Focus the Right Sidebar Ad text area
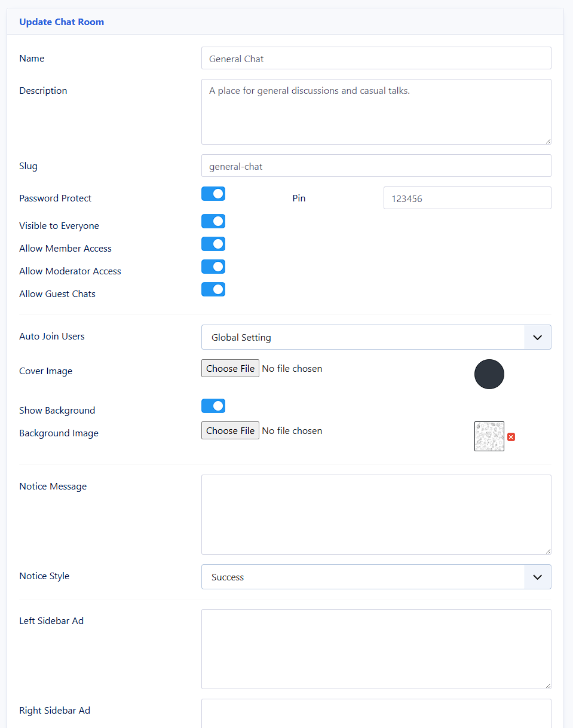573x728 pixels. coord(376,714)
